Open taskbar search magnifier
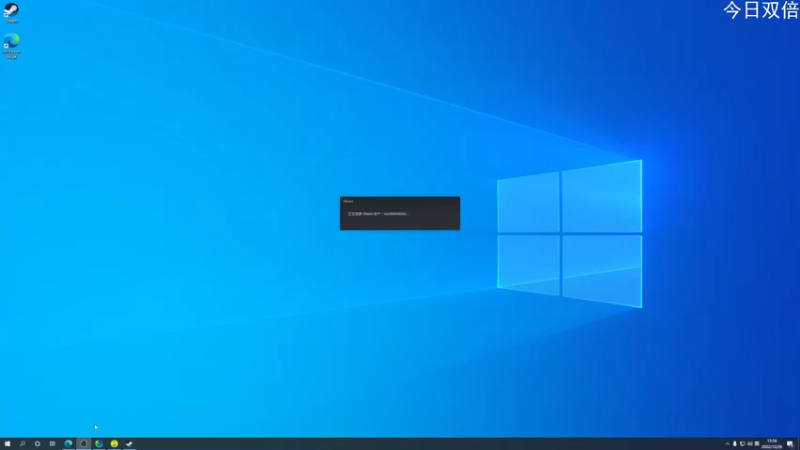Screen dimensions: 800x450 point(22,444)
